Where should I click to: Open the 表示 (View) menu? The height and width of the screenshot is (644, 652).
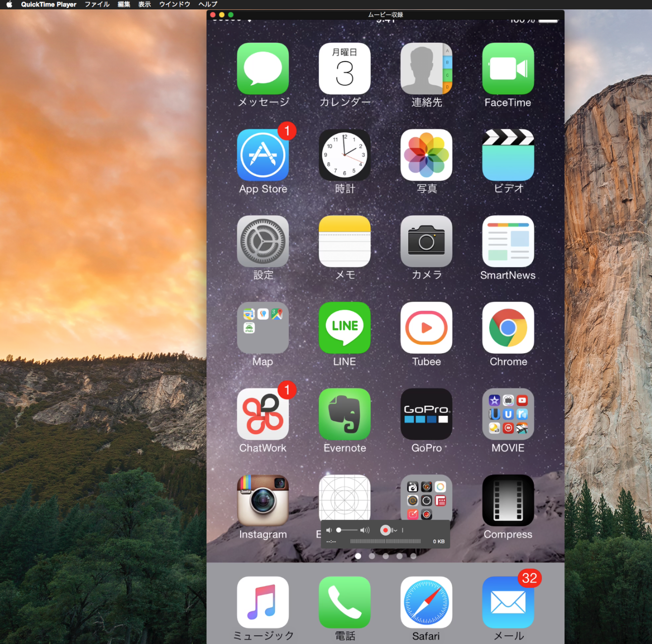[145, 4]
